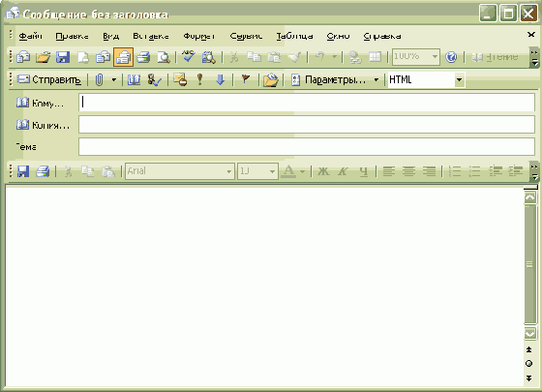Screen dimensions: 542x392
Task: Open the Параметры options dropdown arrow
Action: point(376,79)
